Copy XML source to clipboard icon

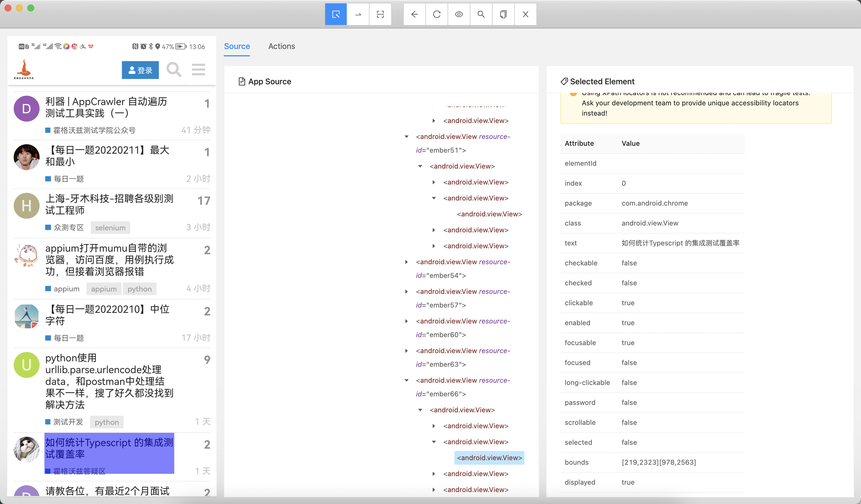[503, 14]
